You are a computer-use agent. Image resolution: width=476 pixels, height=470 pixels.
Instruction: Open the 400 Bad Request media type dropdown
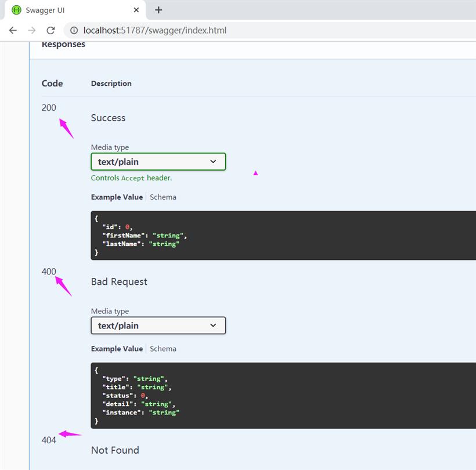point(158,326)
